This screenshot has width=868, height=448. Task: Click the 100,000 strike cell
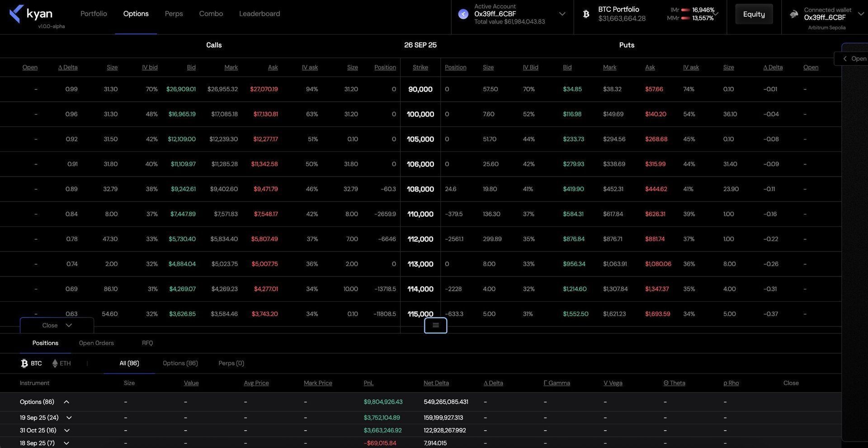click(420, 114)
